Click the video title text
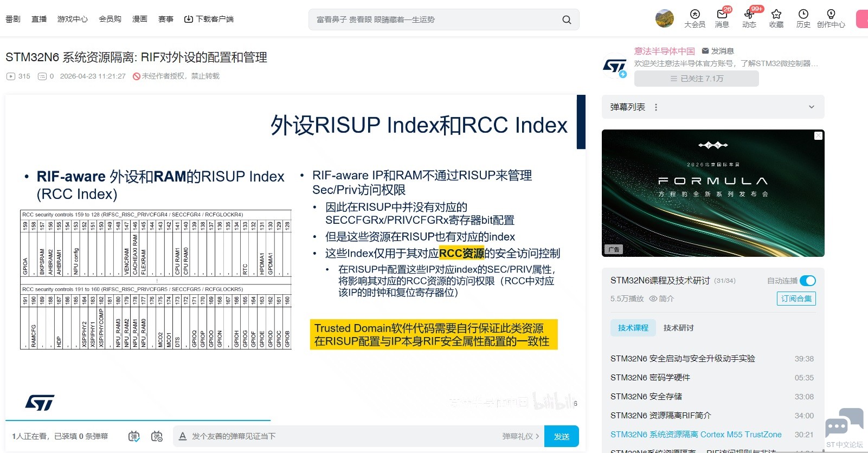Viewport: 868px width, 453px height. [x=136, y=57]
